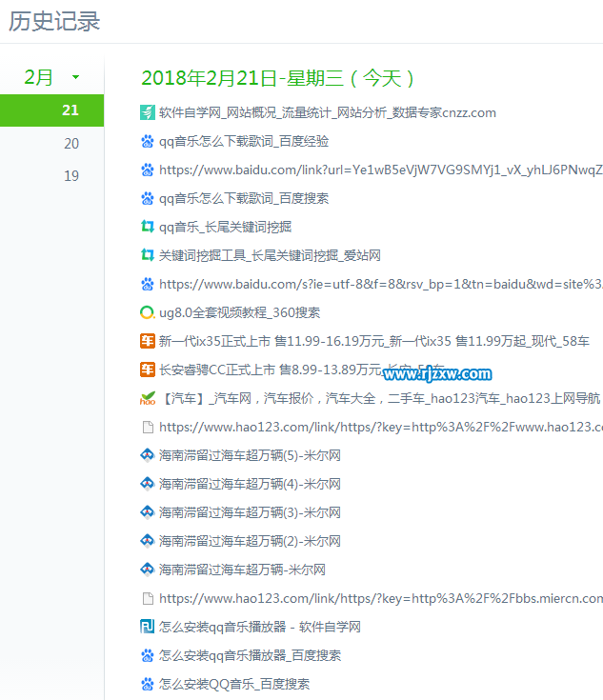
Task: Open 长安睿骋CC正式上市 history entry
Action: pyautogui.click(x=301, y=370)
